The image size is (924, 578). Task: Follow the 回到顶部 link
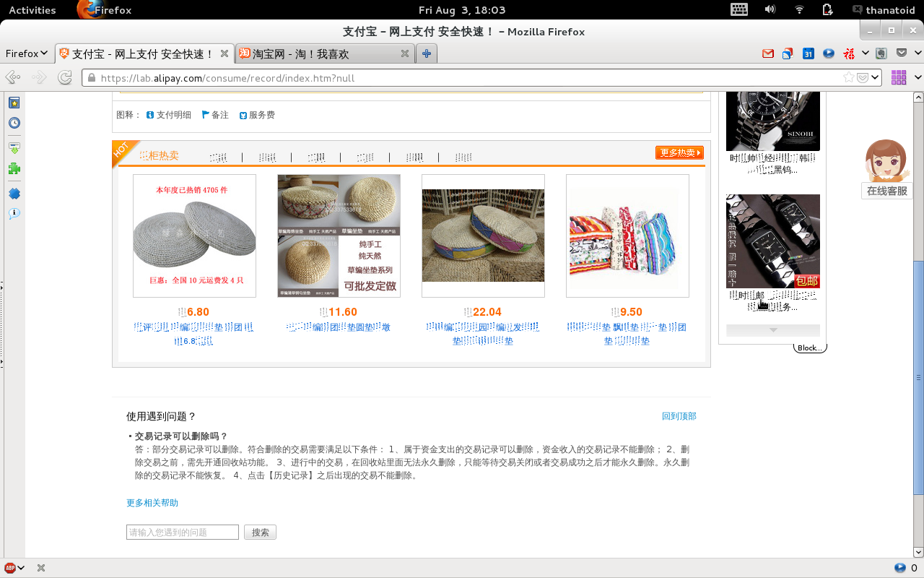point(679,416)
